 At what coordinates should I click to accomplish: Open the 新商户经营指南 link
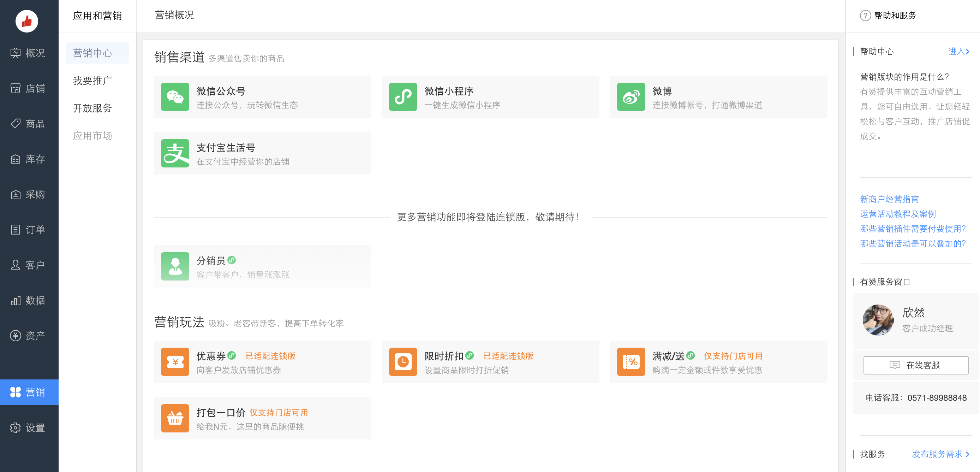[x=889, y=199]
